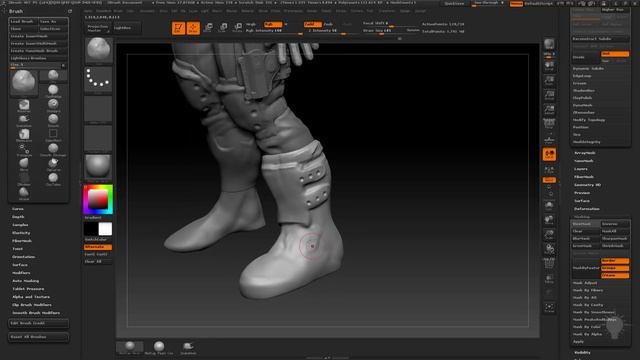Toggle the PolyF line fill icon
This screenshot has height=360, width=640.
click(549, 264)
